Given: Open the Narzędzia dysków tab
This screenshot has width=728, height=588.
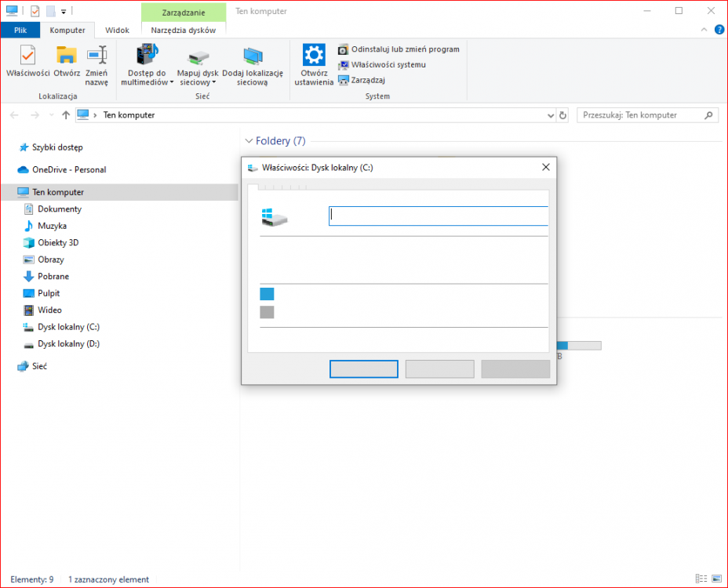Looking at the screenshot, I should pos(184,30).
